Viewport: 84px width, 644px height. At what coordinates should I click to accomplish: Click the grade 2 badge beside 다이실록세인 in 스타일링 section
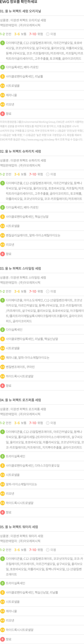[x=2, y=330]
